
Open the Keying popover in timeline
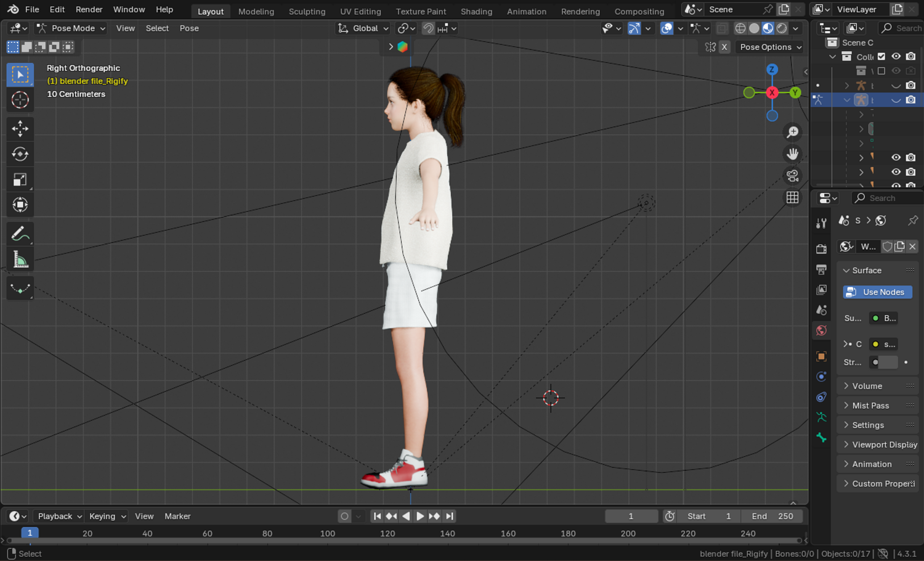point(107,516)
